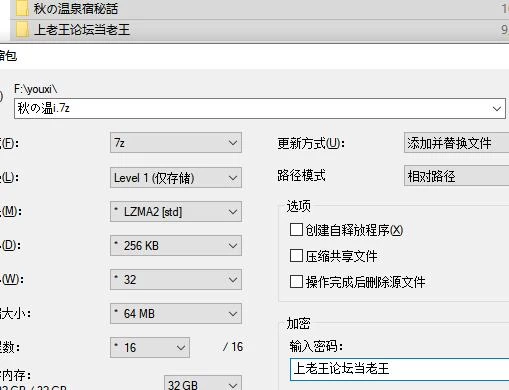
Task: Click the archive name field 秋の温i.7z
Action: pyautogui.click(x=260, y=108)
